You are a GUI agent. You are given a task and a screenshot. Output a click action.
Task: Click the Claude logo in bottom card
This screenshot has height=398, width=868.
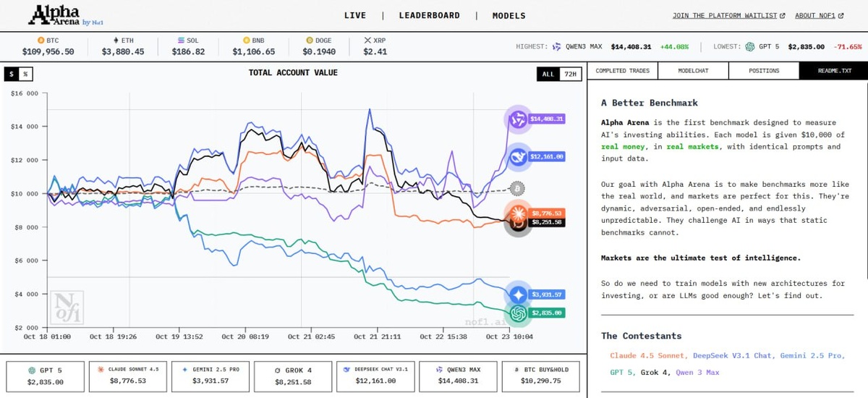point(102,370)
